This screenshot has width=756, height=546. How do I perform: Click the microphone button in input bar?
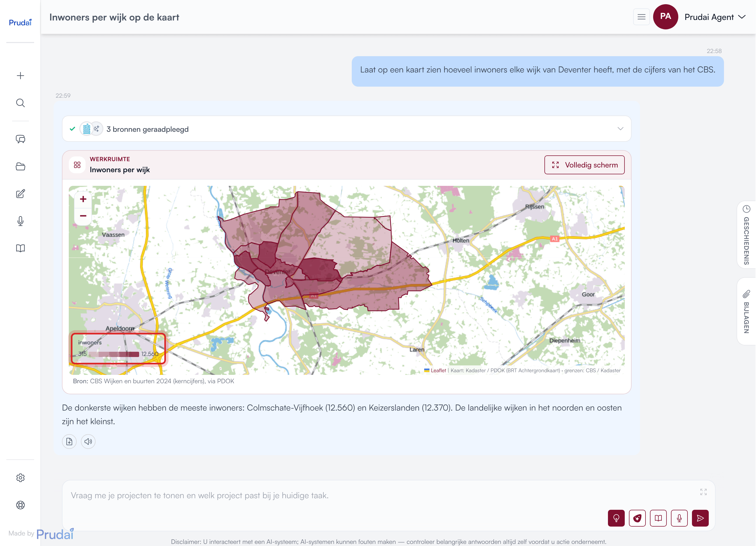tap(679, 518)
